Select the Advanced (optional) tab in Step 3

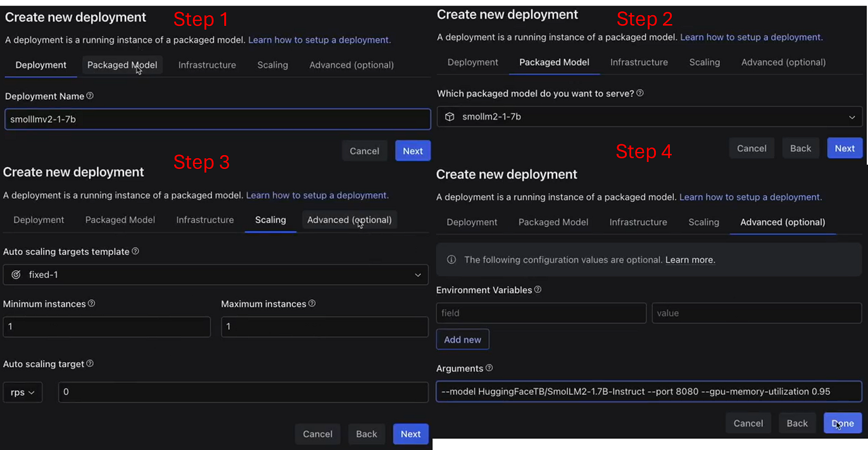(349, 220)
